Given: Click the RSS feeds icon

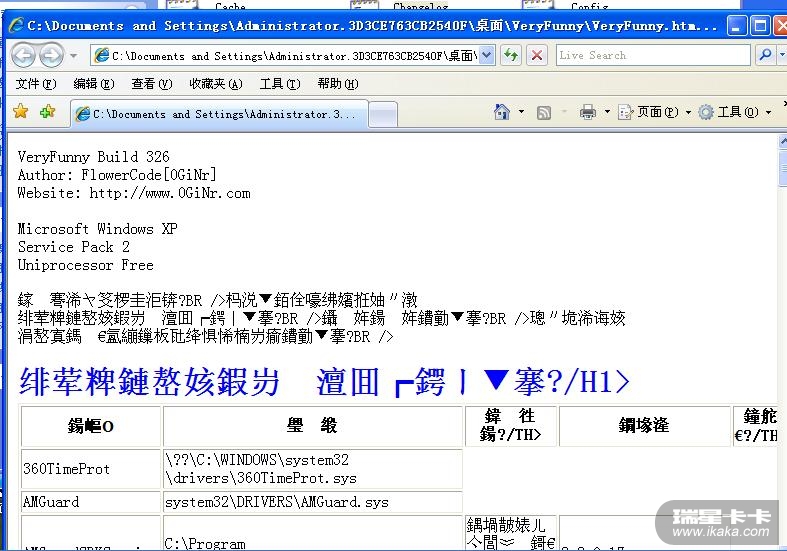Looking at the screenshot, I should pyautogui.click(x=544, y=112).
